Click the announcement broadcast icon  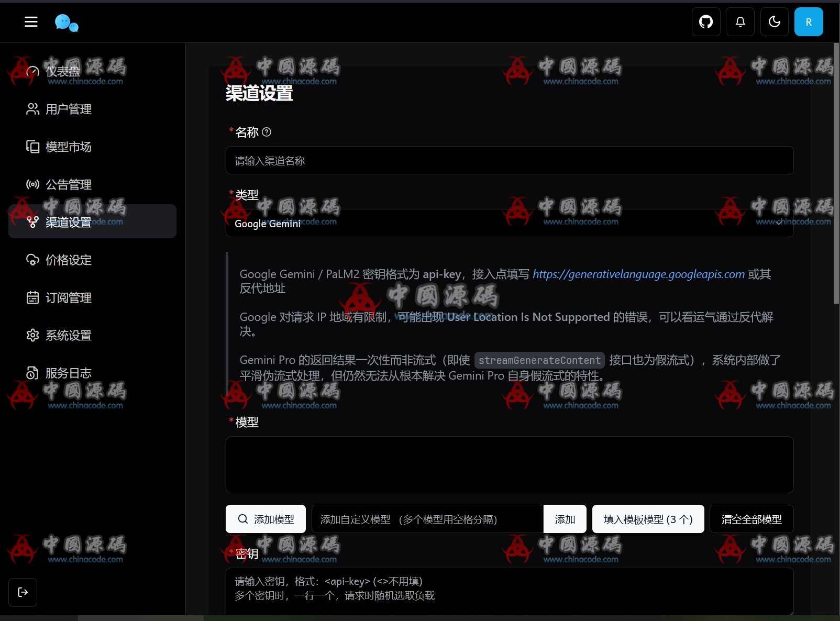(32, 184)
